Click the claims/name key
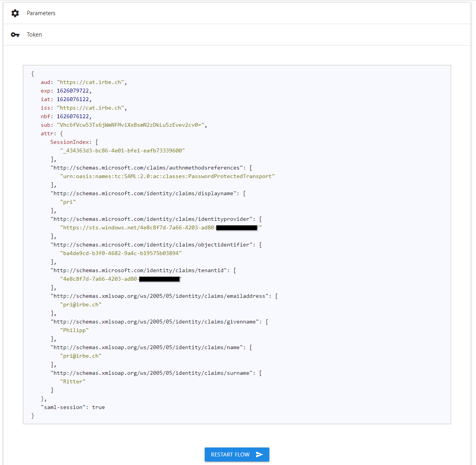The height and width of the screenshot is (465, 476). click(x=147, y=347)
